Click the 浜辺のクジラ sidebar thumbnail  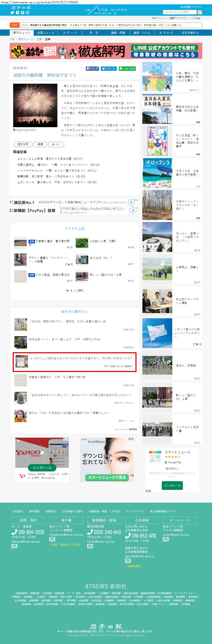pos(157,173)
